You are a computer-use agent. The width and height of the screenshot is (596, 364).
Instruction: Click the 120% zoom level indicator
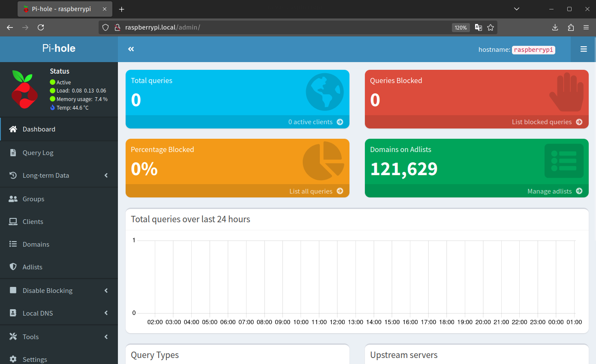461,27
